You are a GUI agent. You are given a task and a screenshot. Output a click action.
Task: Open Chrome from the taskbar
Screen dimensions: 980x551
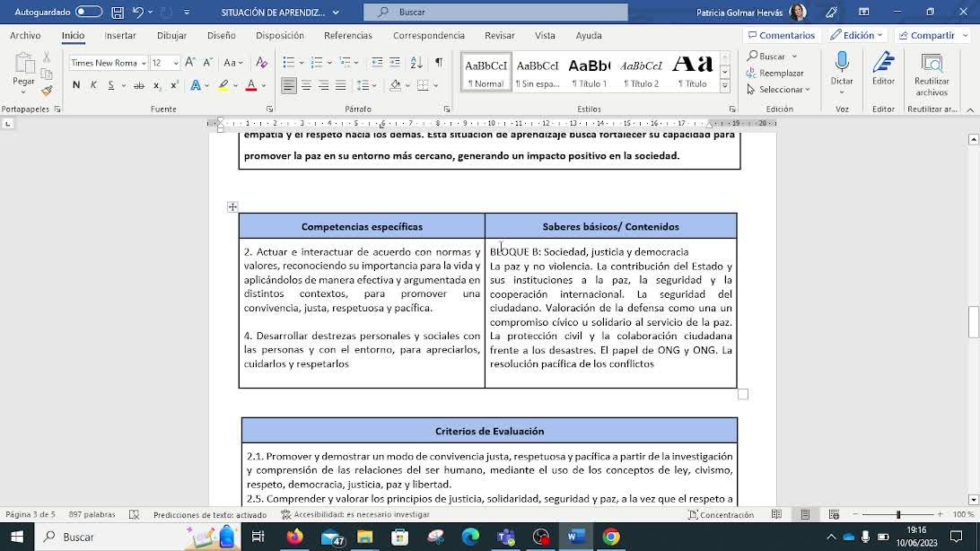[611, 537]
